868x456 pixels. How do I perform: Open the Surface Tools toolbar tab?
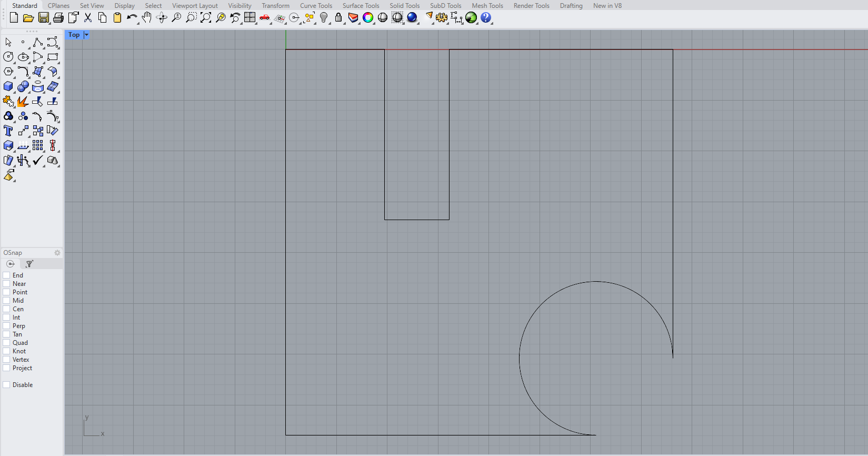point(361,6)
